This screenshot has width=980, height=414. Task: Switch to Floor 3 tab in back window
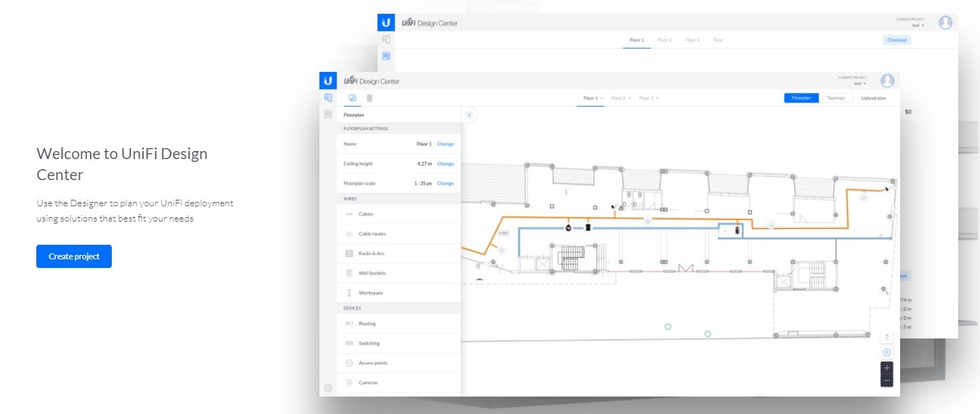click(692, 40)
